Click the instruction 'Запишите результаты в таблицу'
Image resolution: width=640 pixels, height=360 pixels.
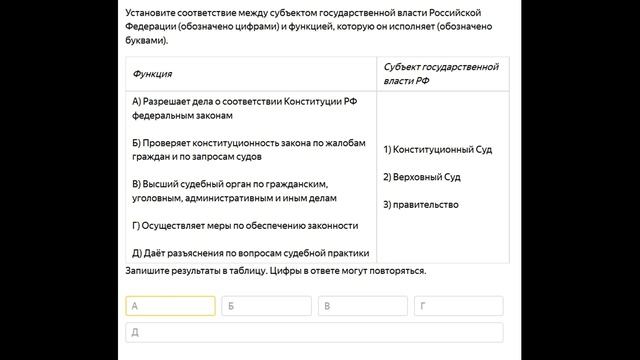tap(276, 271)
